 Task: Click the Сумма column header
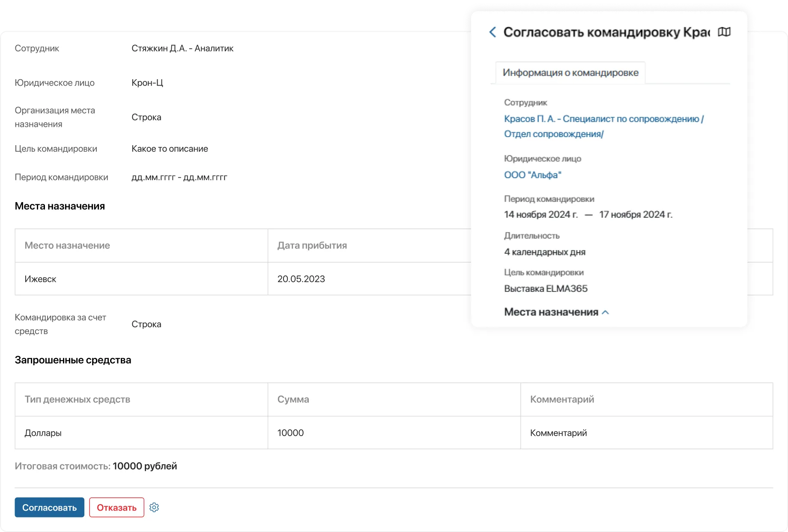293,399
